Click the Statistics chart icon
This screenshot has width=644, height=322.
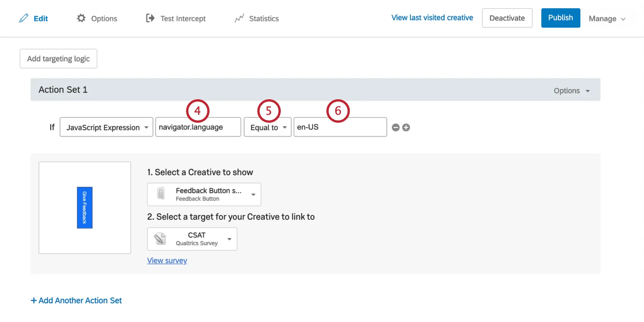239,18
